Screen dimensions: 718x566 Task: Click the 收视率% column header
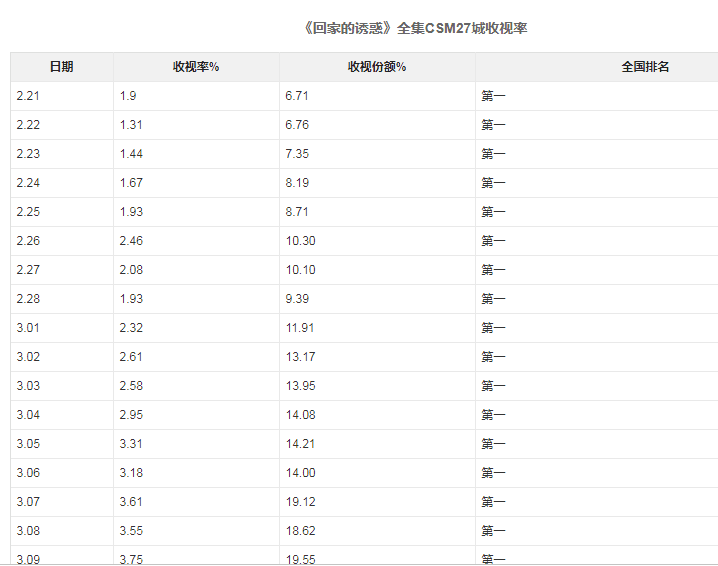click(x=196, y=67)
